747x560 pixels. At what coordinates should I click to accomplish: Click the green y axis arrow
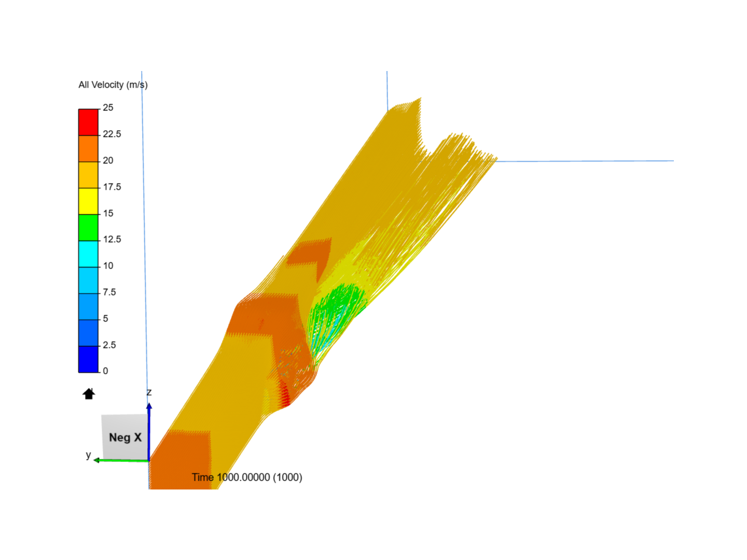[121, 460]
